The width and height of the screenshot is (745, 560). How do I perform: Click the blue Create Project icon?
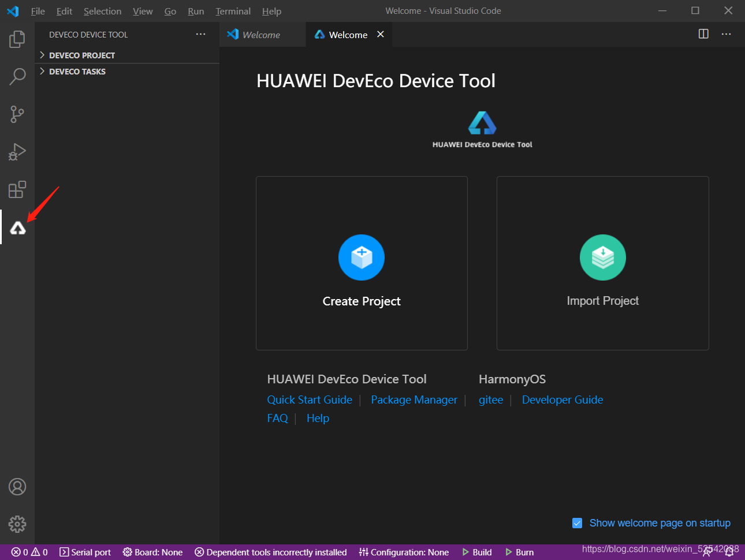362,257
